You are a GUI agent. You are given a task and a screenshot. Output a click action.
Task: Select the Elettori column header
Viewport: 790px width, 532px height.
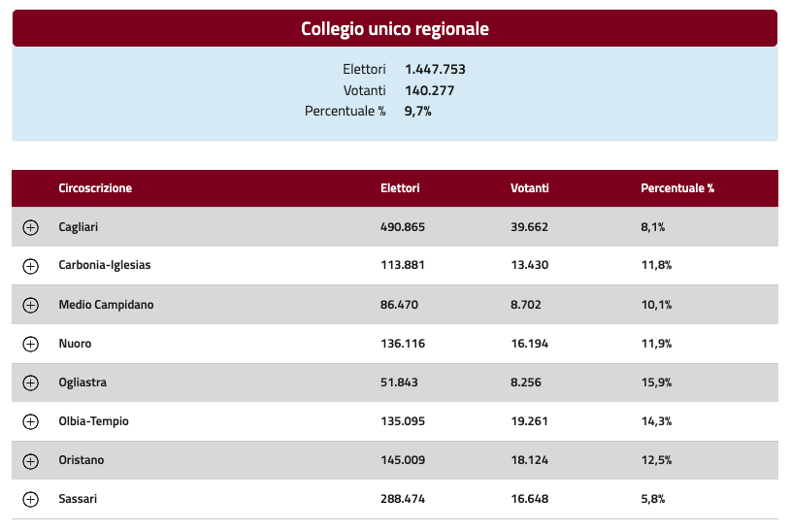coord(400,188)
